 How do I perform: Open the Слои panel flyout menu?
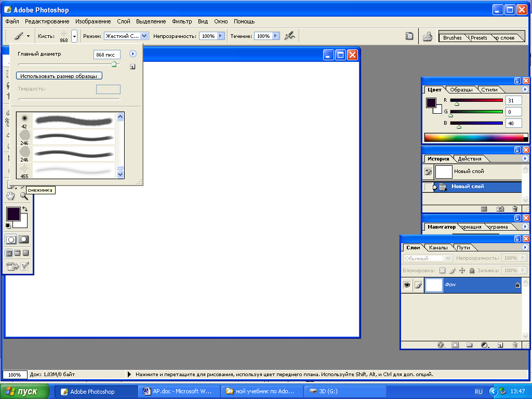[x=525, y=247]
